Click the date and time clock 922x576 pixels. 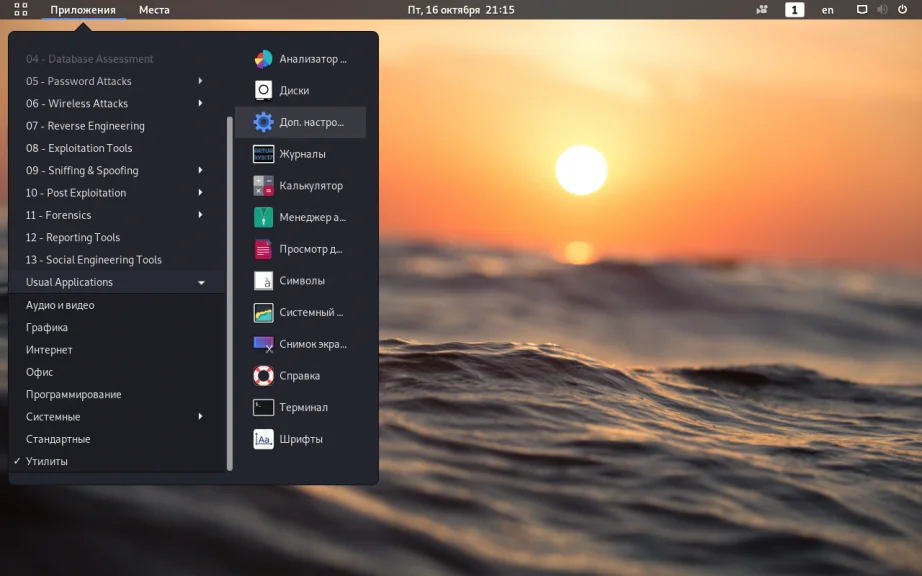point(460,10)
